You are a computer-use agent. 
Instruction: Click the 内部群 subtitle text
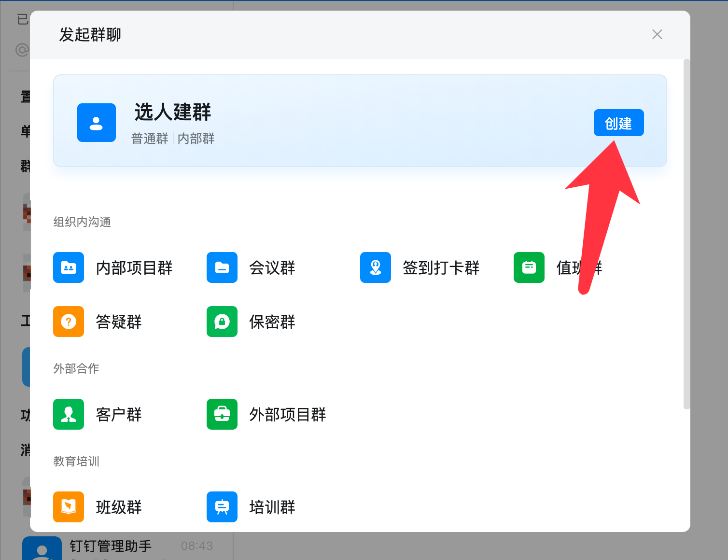pos(196,139)
